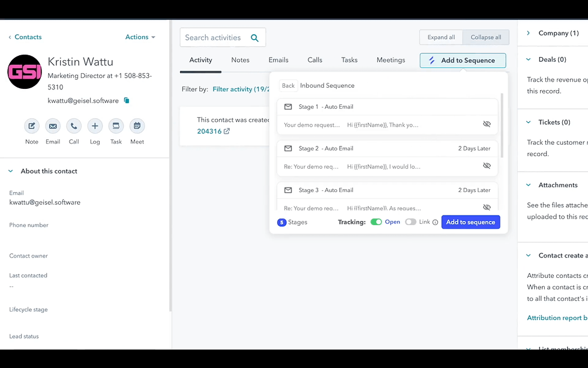588x368 pixels.
Task: Switch to the Emails tab
Action: pos(278,60)
